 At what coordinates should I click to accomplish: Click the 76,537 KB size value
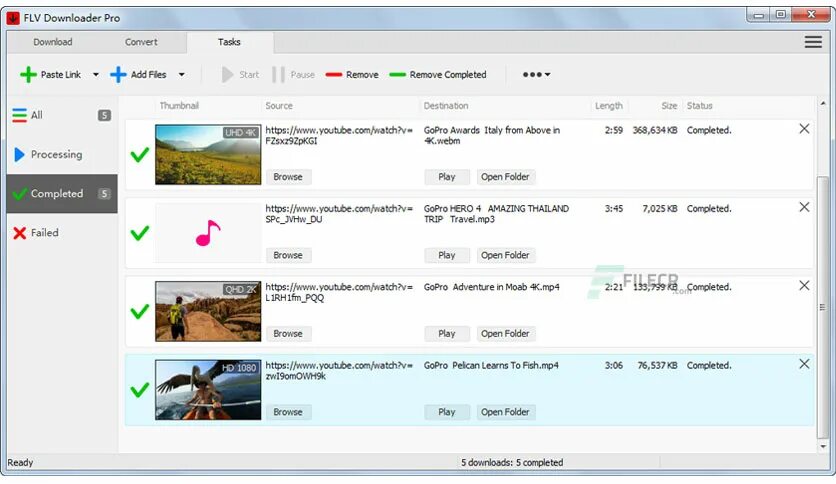click(x=657, y=365)
